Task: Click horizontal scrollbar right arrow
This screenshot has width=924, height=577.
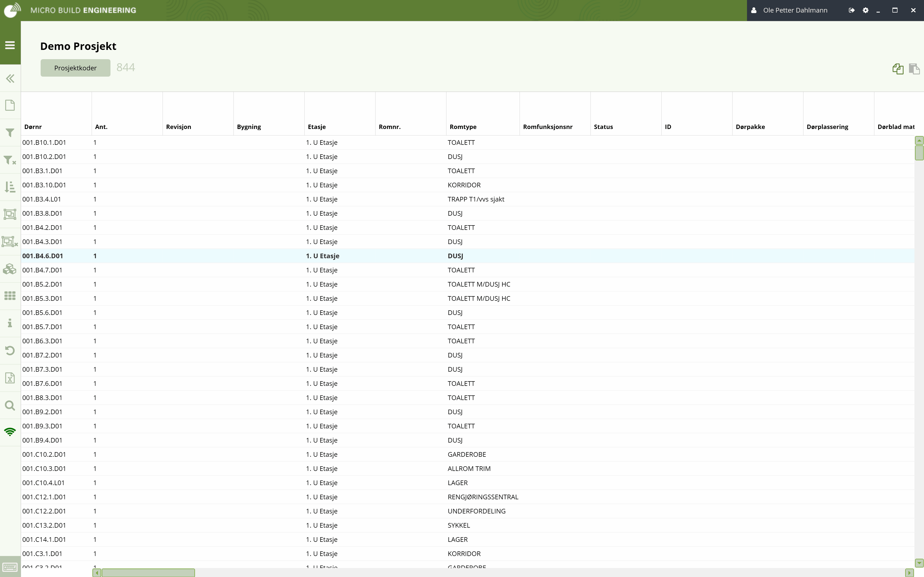Action: pyautogui.click(x=910, y=572)
